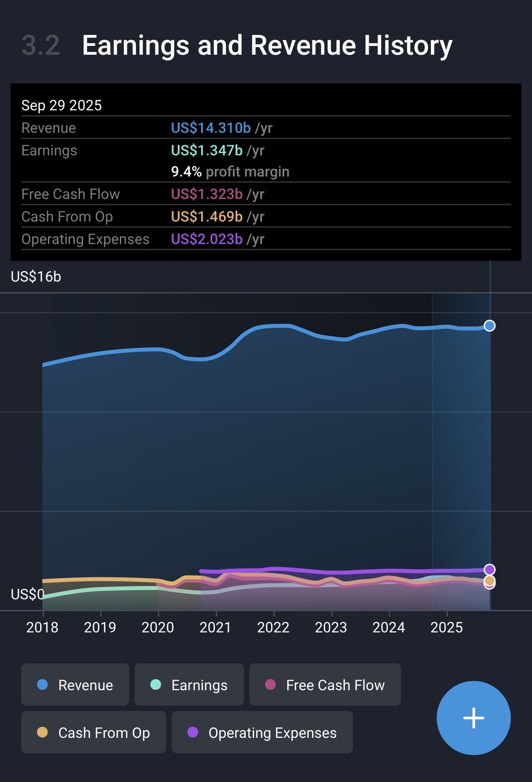Screen dimensions: 532x782
Task: Click the blue Revenue data point marker
Action: point(489,326)
